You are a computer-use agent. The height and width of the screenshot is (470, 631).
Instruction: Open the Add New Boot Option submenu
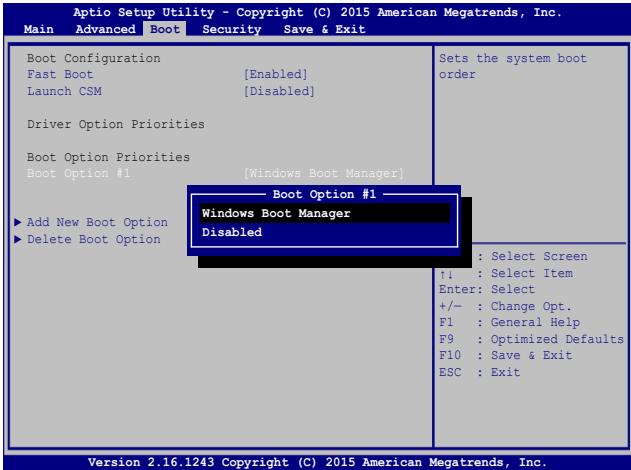(x=97, y=222)
